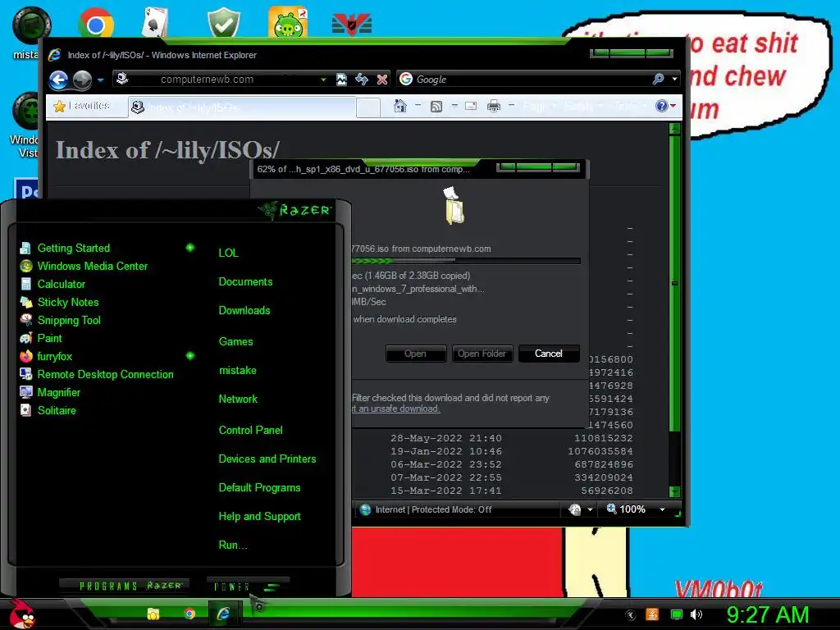Open the green pig game desktop icon
Viewport: 840px width, 630px height.
click(288, 22)
